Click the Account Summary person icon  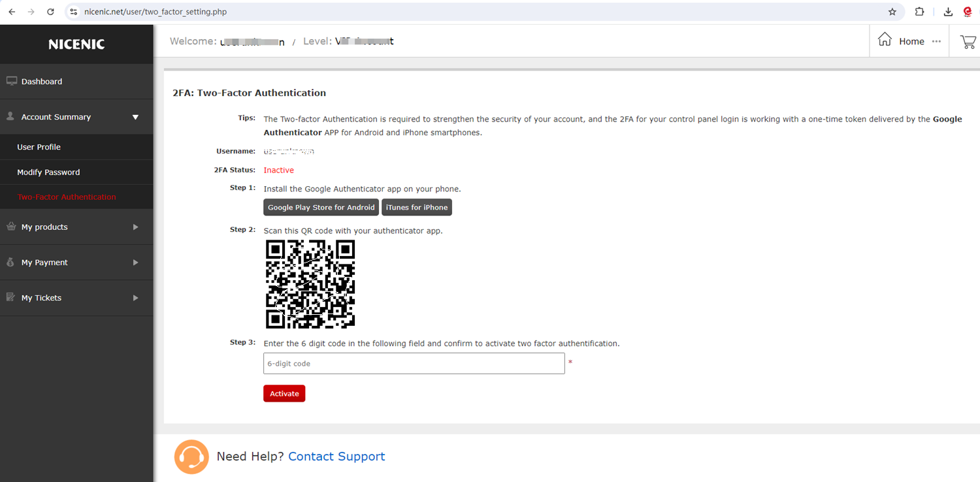click(x=10, y=116)
